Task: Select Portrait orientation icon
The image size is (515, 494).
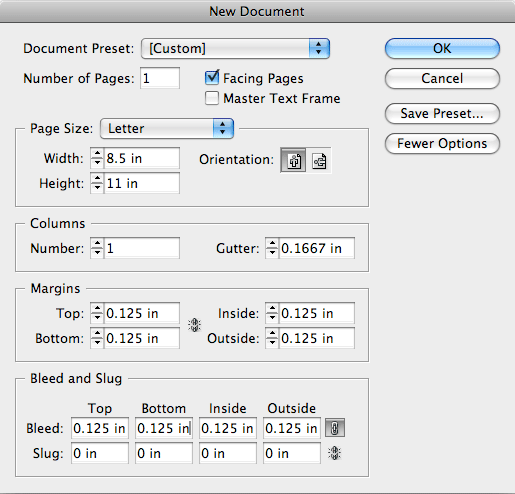Action: [293, 160]
